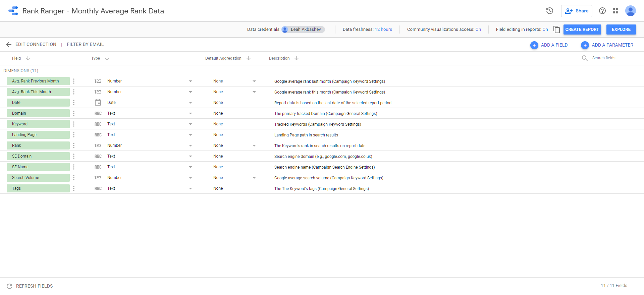Screen dimensions: 644x295
Task: Click the Explore button
Action: [x=621, y=29]
